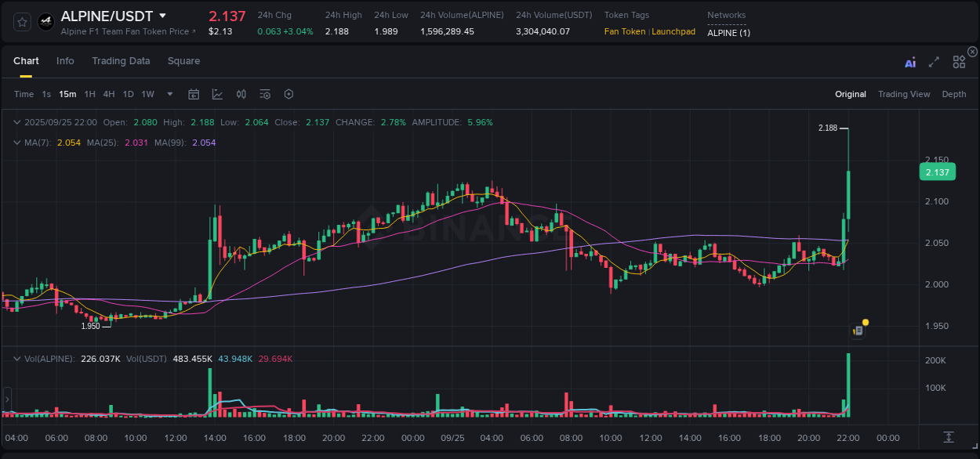This screenshot has height=459, width=980.
Task: Click the green 2.137 current price label
Action: (937, 172)
